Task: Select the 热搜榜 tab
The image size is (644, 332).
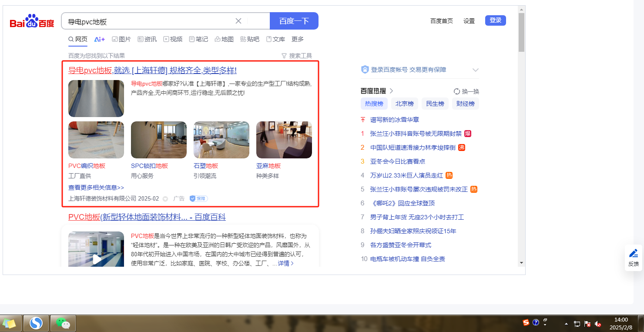Action: tap(374, 104)
